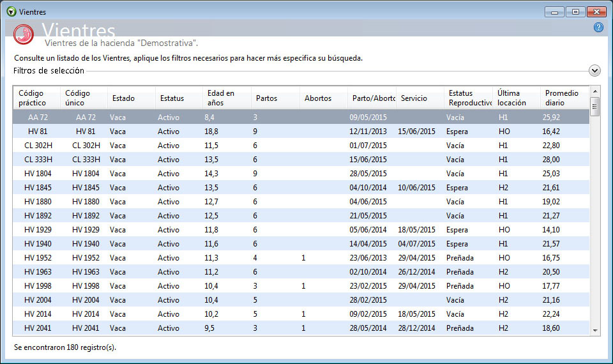The height and width of the screenshot is (364, 613).
Task: Close the Vientres window
Action: 596,11
